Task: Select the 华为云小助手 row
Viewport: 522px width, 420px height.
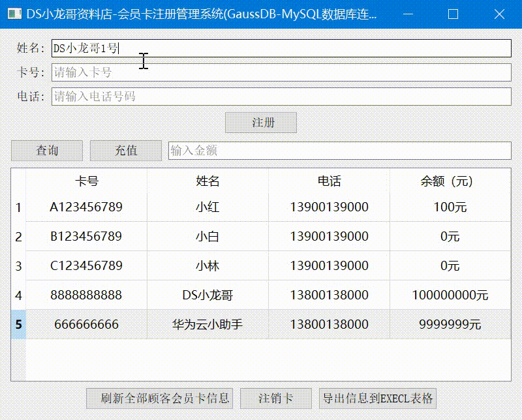Action: click(206, 323)
